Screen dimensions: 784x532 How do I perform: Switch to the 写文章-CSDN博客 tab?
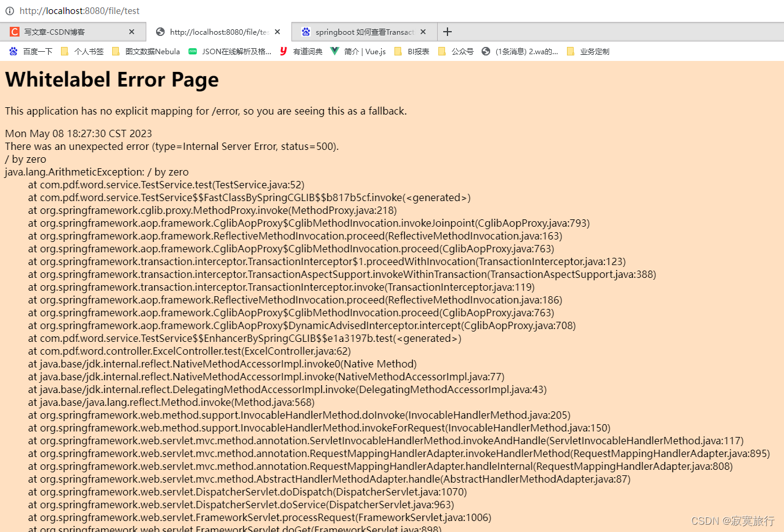pos(73,32)
